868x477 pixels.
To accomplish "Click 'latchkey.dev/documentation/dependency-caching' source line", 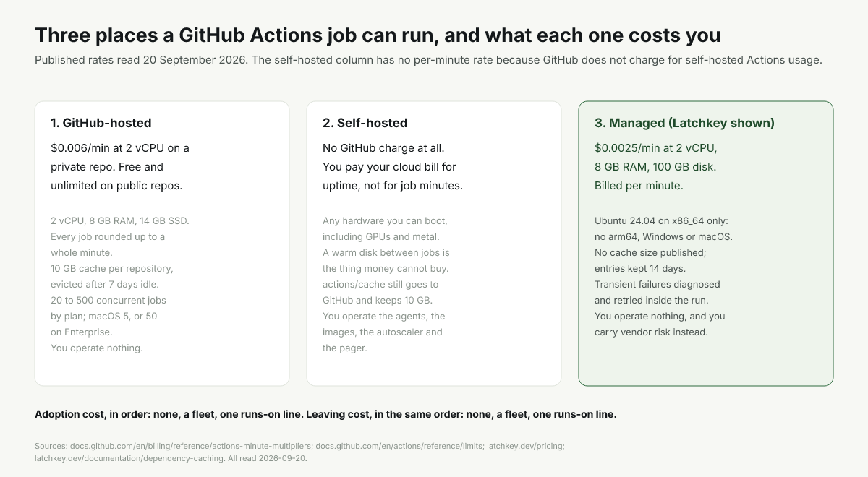I will pos(171,458).
